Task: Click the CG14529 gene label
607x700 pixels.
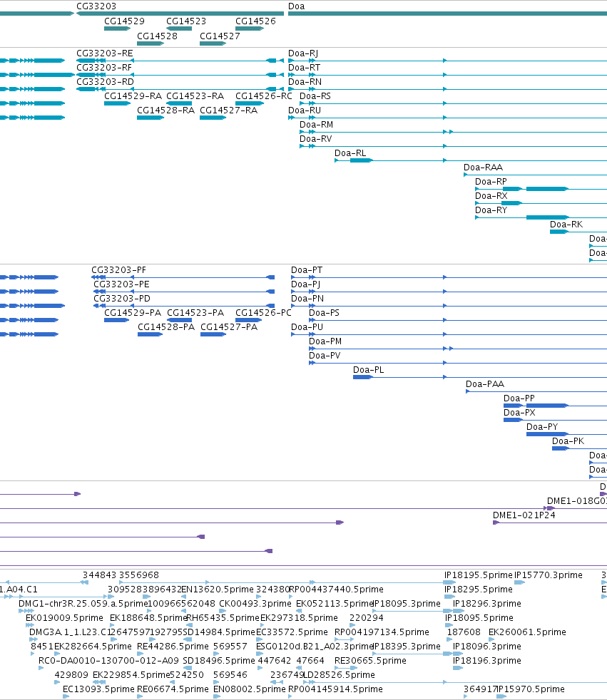Action: click(124, 21)
